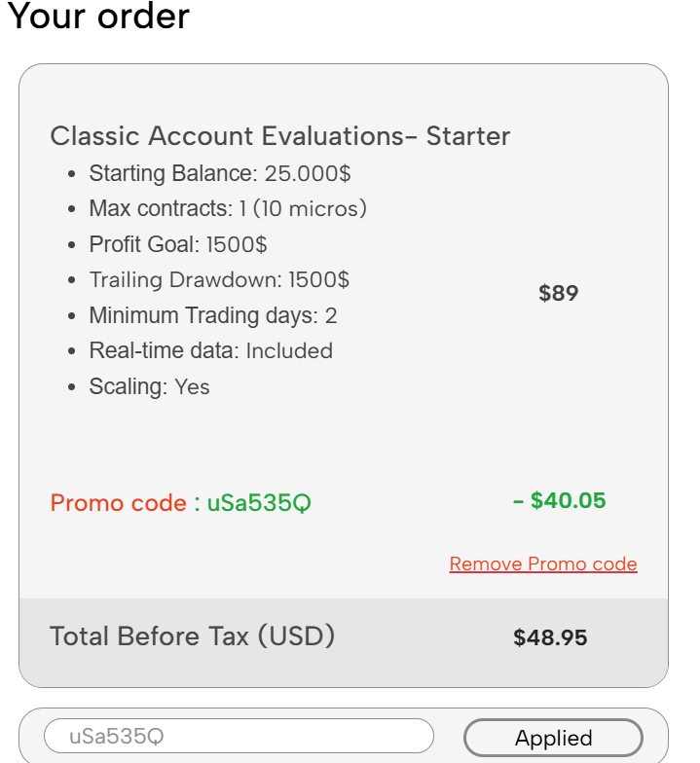Select the $48.95 total amount

(x=550, y=637)
